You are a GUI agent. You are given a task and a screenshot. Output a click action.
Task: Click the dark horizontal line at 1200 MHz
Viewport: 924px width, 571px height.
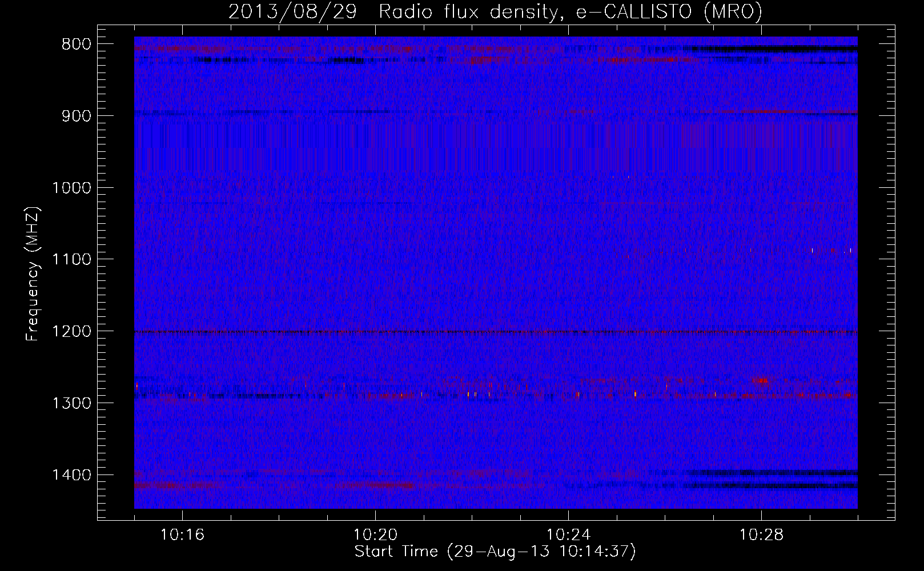(496, 332)
